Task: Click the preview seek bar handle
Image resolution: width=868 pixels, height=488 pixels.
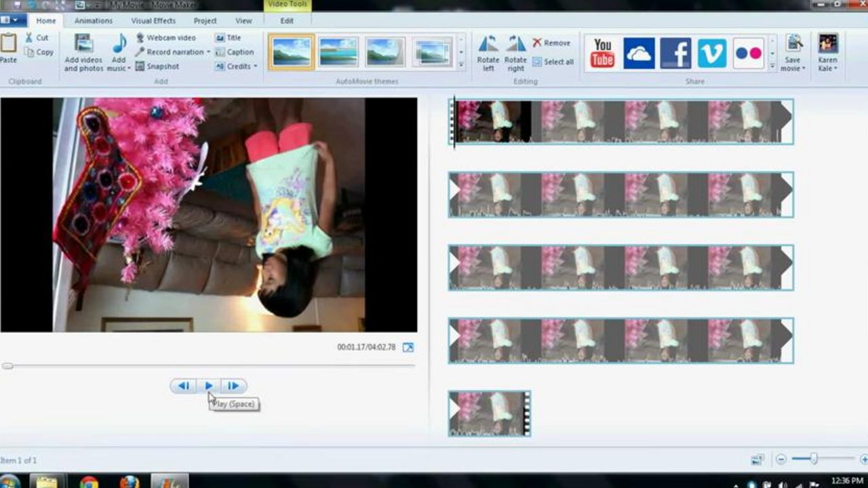Action: pos(7,366)
